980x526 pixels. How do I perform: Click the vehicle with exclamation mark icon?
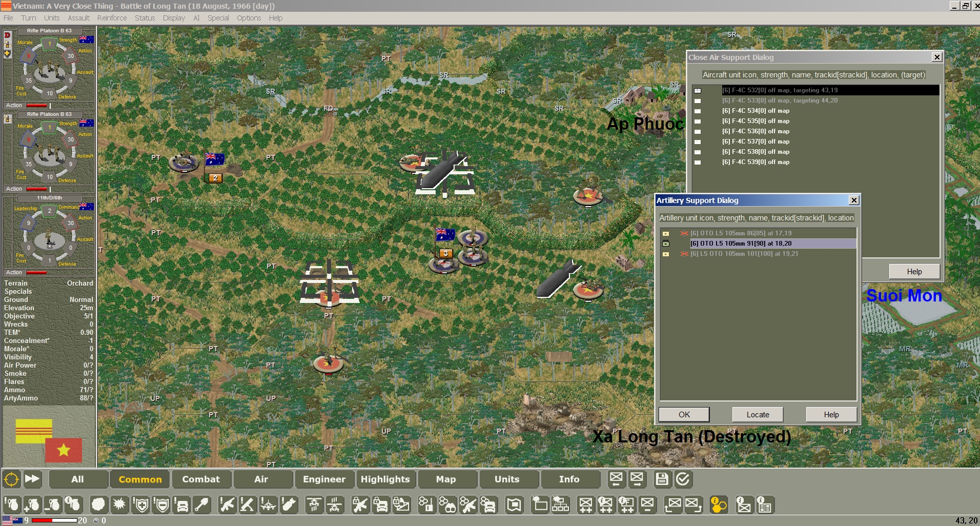coord(181,505)
